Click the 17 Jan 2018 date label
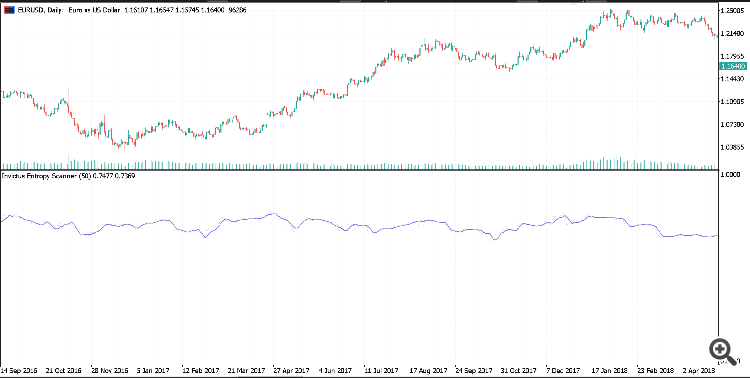Image resolution: width=750 pixels, height=378 pixels. 610,370
